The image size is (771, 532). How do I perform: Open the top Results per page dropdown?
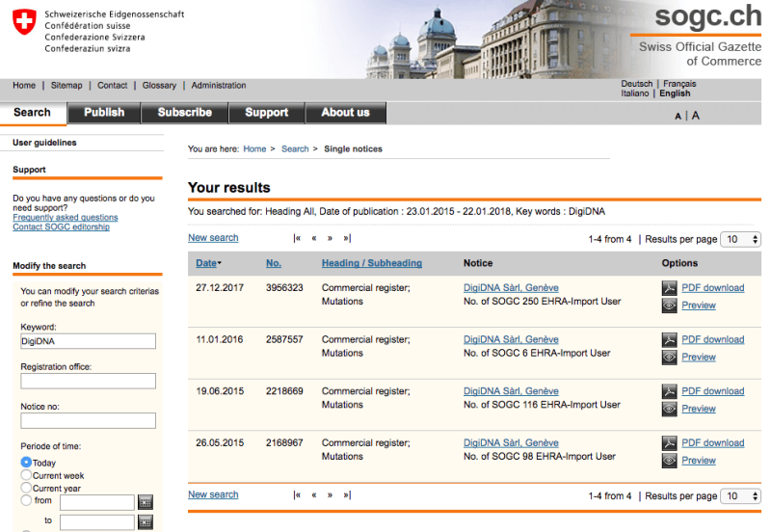click(x=740, y=239)
